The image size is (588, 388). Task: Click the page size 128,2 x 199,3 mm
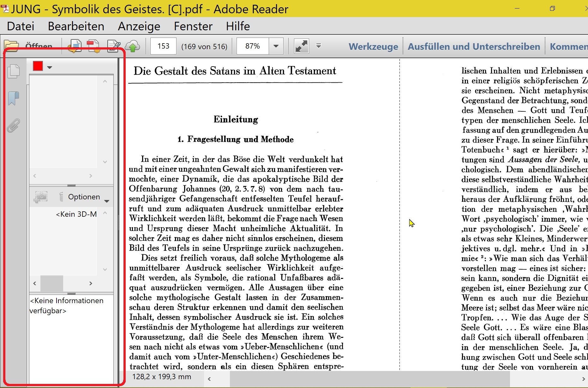point(162,377)
